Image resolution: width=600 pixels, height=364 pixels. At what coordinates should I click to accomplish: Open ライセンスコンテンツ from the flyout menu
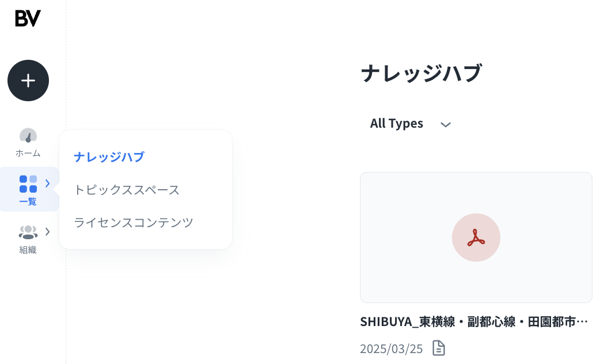click(x=134, y=223)
